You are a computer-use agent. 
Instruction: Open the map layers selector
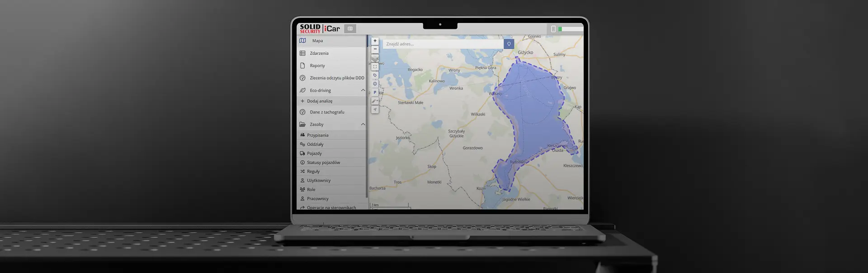coord(375,58)
